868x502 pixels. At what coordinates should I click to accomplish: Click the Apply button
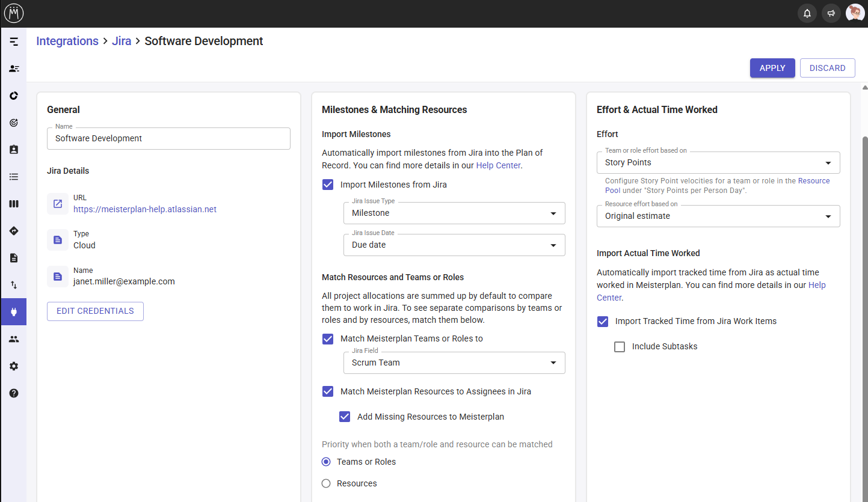click(x=772, y=68)
